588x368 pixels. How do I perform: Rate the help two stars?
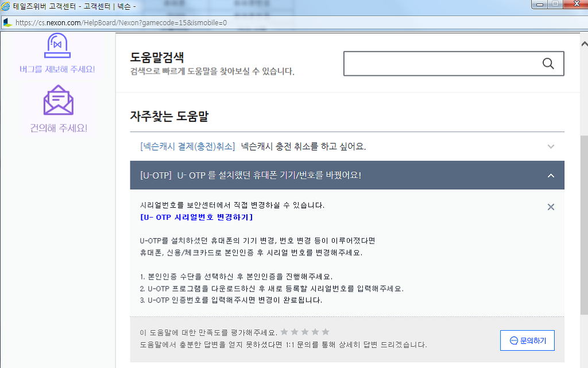295,332
